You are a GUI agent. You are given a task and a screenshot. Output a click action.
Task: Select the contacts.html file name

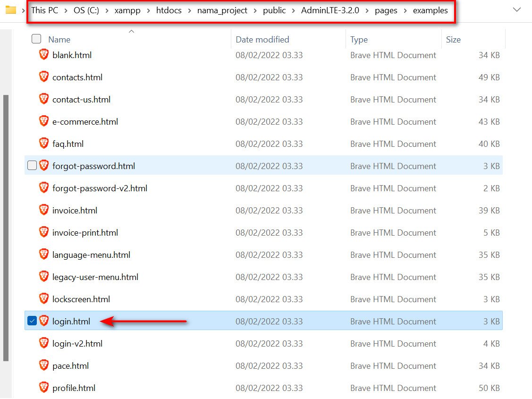(77, 77)
